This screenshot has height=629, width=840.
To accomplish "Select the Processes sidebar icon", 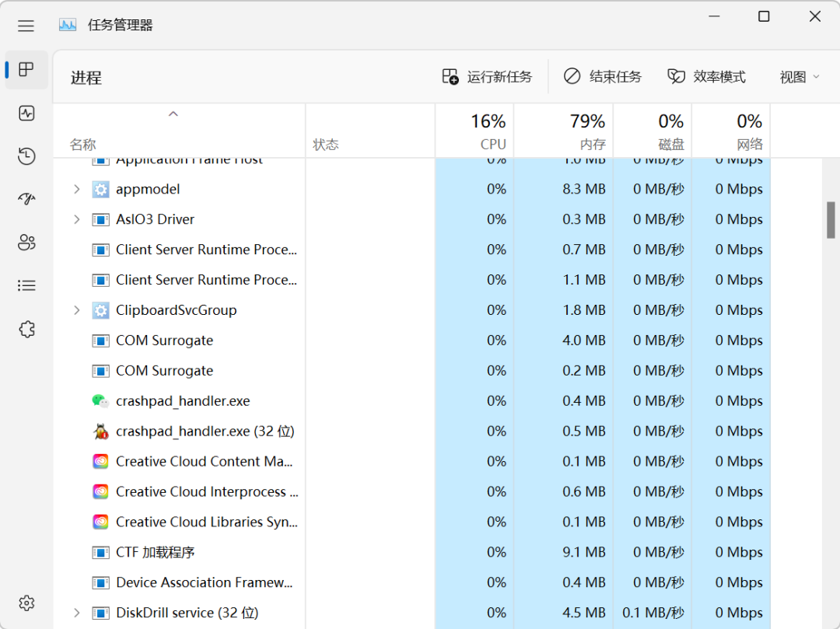I will 26,70.
